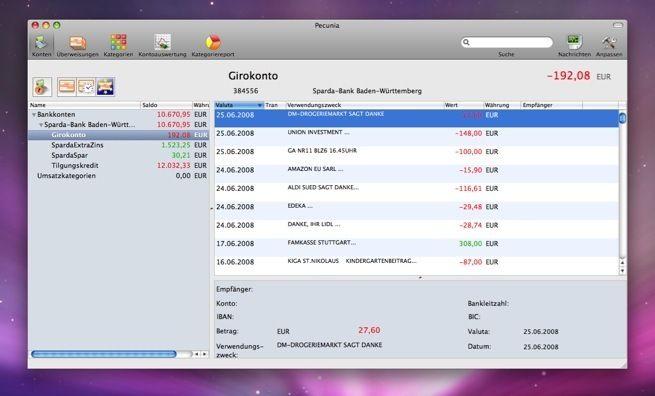Select the KIGA ST.NIKOLAUS transaction
The width and height of the screenshot is (655, 396).
click(416, 265)
